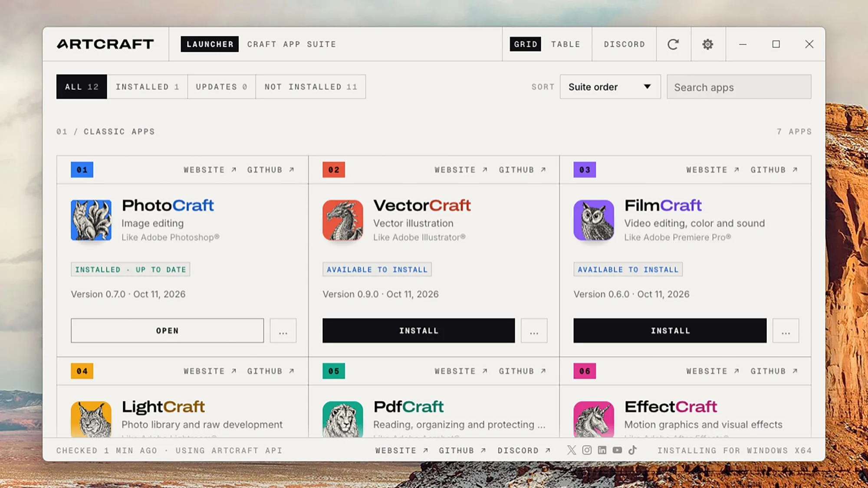Click the red 02 badge on VectorCraft card
This screenshot has height=488, width=868.
[334, 170]
